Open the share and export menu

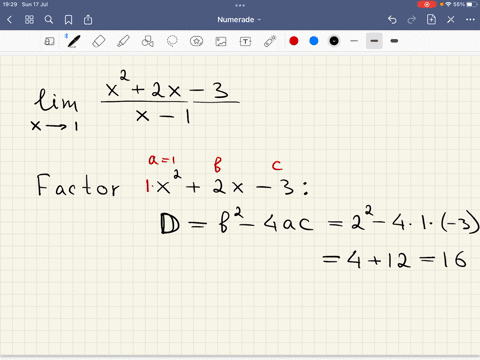pyautogui.click(x=88, y=20)
